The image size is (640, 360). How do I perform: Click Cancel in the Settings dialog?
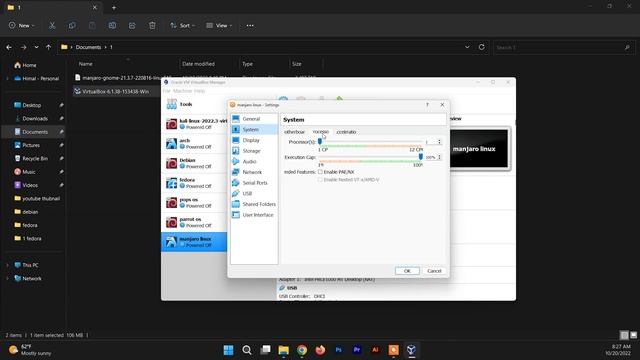(x=434, y=271)
